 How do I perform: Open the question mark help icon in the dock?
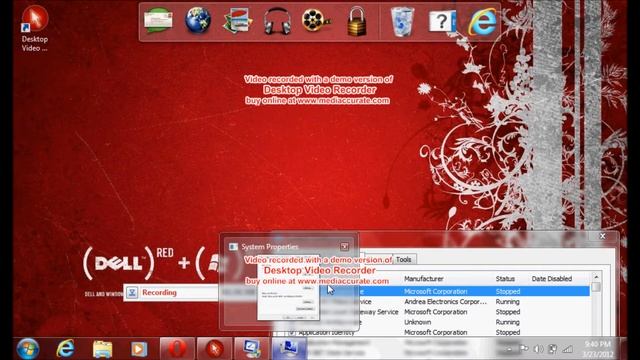(442, 21)
